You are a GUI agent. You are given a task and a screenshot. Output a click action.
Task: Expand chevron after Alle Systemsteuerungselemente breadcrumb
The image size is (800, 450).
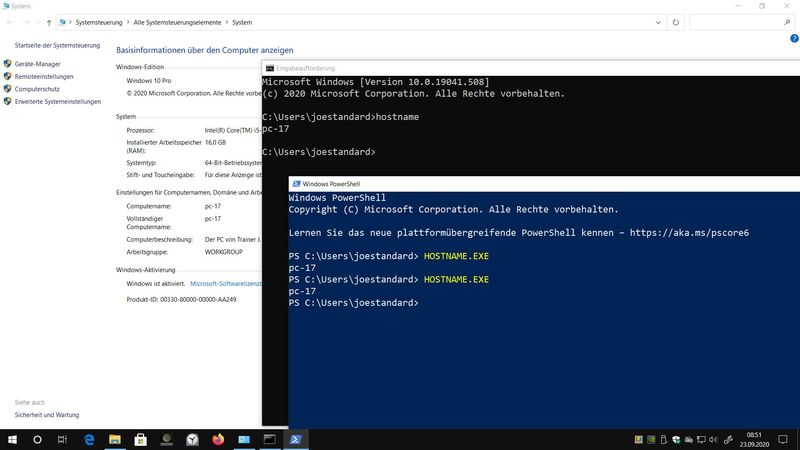(227, 22)
